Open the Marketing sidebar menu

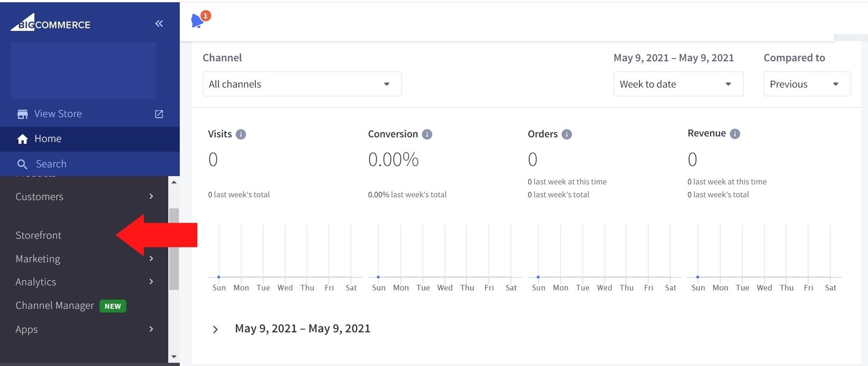coord(38,259)
